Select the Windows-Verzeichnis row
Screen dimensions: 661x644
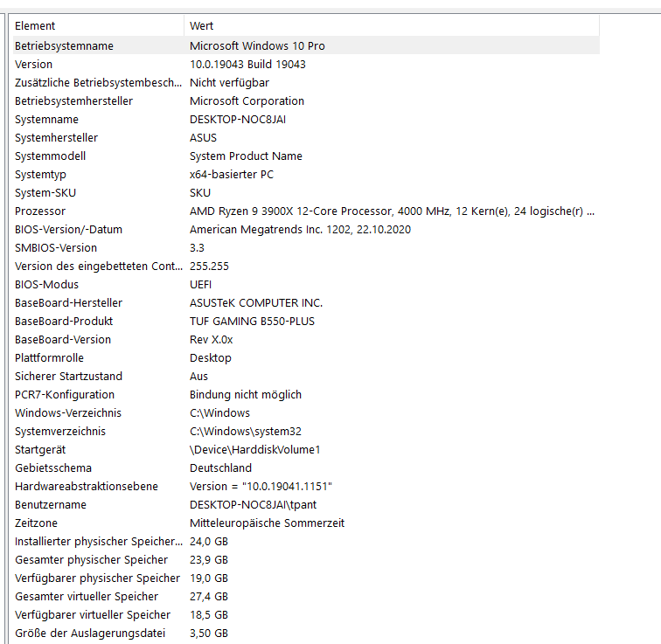306,412
